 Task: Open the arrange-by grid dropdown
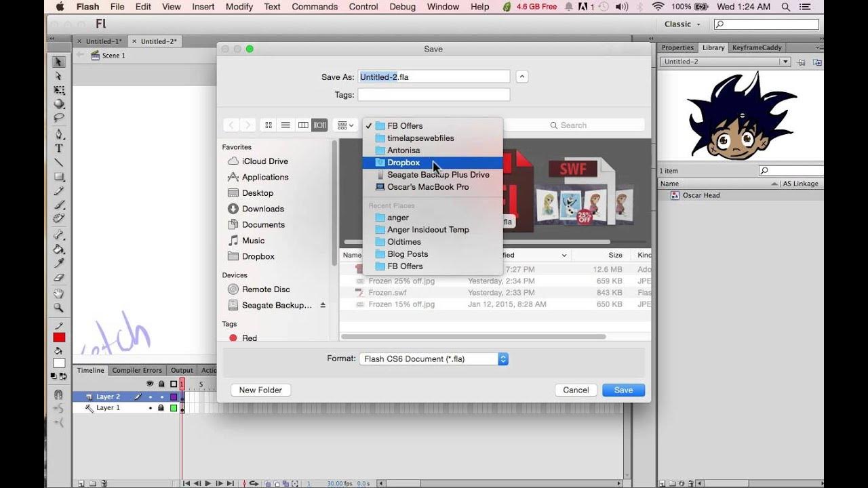pos(346,125)
